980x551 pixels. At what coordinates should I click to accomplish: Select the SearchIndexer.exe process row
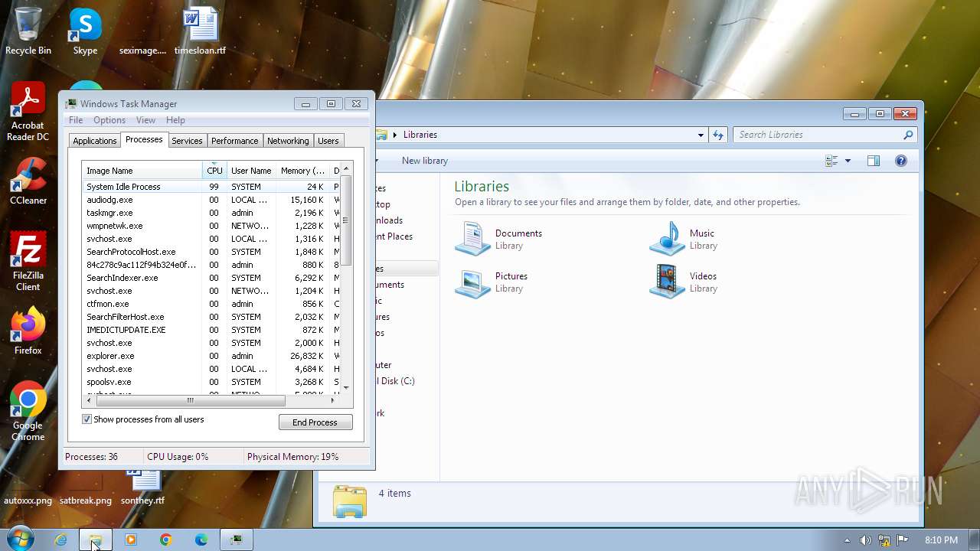[x=211, y=278]
